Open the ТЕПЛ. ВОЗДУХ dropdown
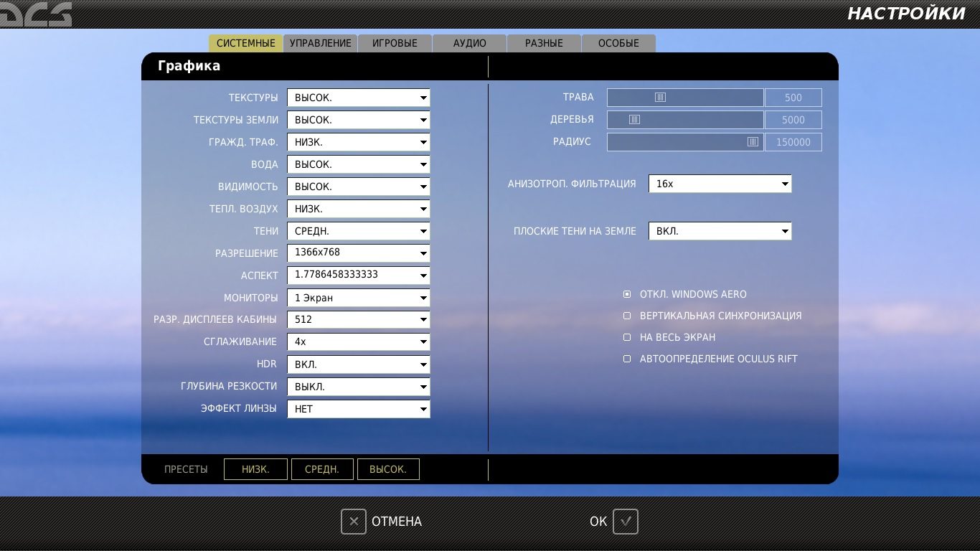Screen dimensions: 980x551 coord(359,209)
